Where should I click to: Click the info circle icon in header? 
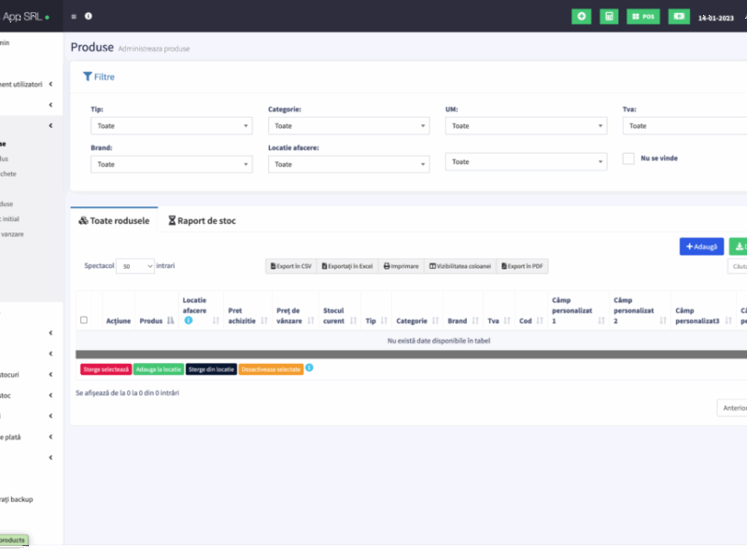pyautogui.click(x=89, y=16)
